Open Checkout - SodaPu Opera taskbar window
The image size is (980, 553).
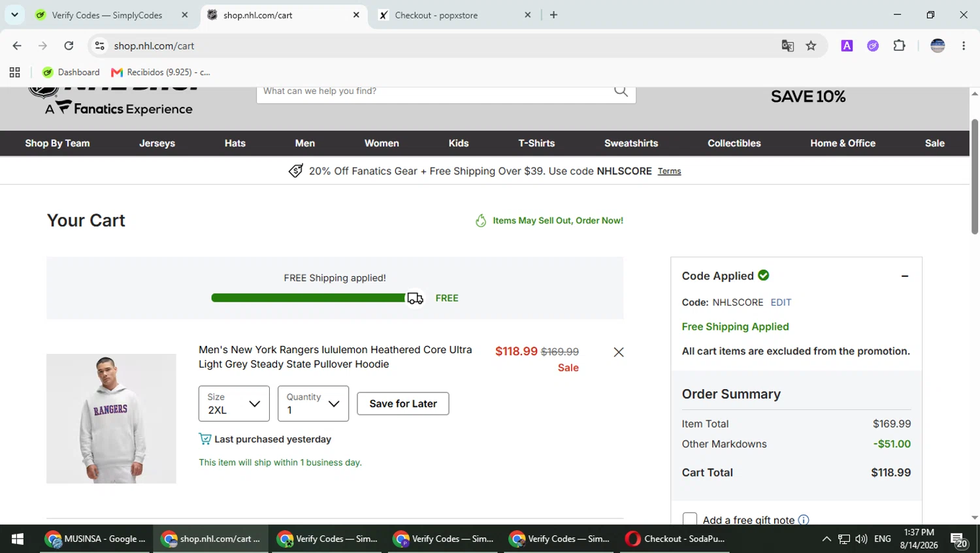pos(676,539)
